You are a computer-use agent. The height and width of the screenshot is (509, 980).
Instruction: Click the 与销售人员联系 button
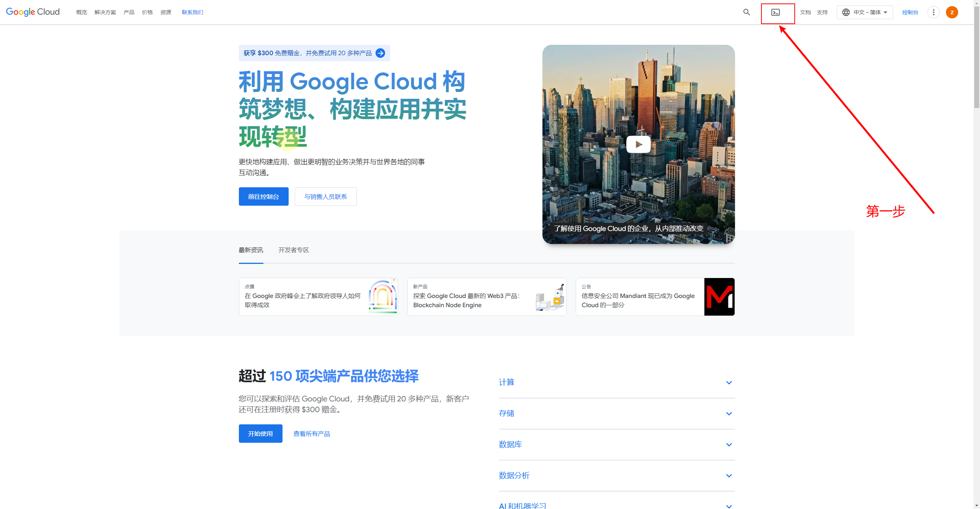pos(326,196)
